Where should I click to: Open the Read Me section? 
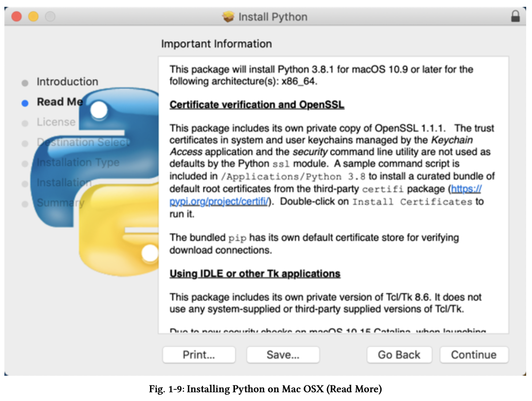[x=58, y=102]
